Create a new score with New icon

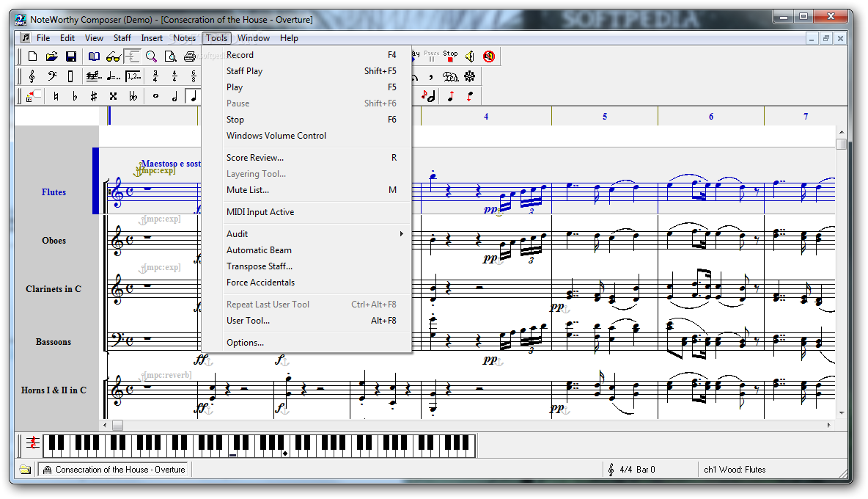point(33,57)
